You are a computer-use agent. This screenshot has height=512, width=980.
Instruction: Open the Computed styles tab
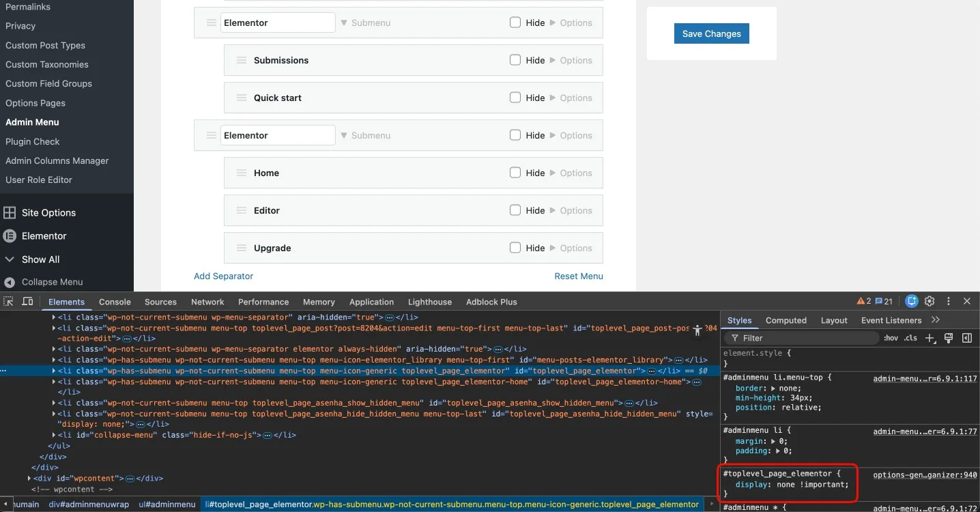coord(786,320)
